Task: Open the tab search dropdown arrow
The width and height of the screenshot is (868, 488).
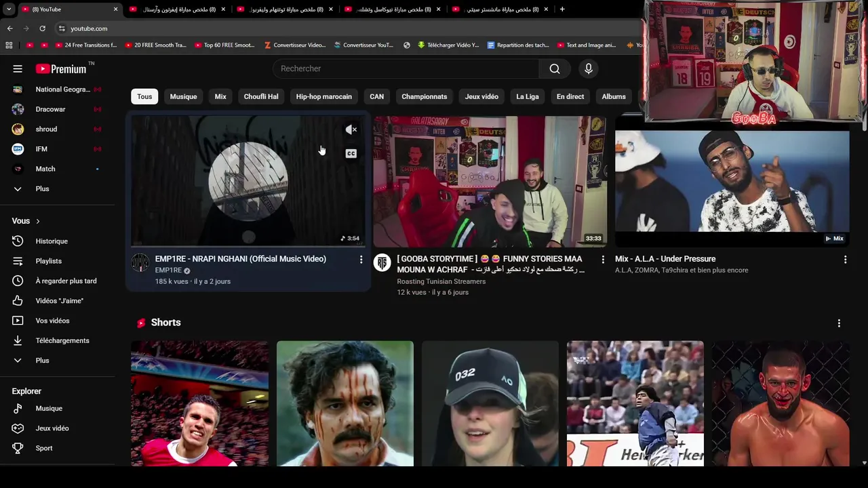Action: pos(9,9)
